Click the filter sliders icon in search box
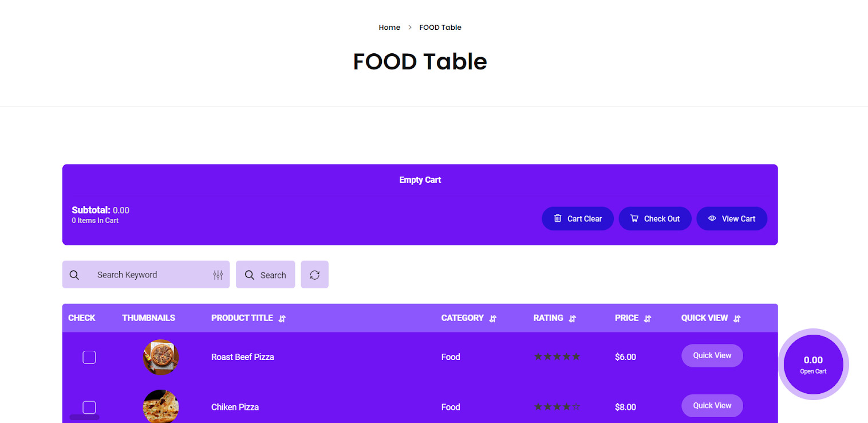This screenshot has width=868, height=423. click(218, 275)
